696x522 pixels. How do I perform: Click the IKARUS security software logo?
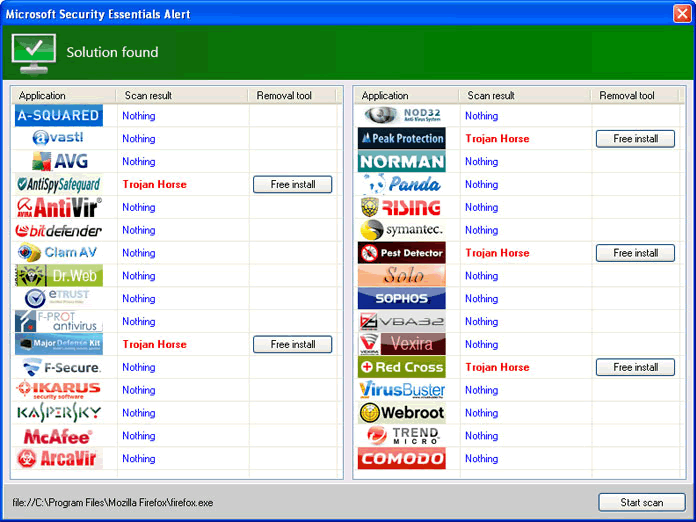click(59, 390)
